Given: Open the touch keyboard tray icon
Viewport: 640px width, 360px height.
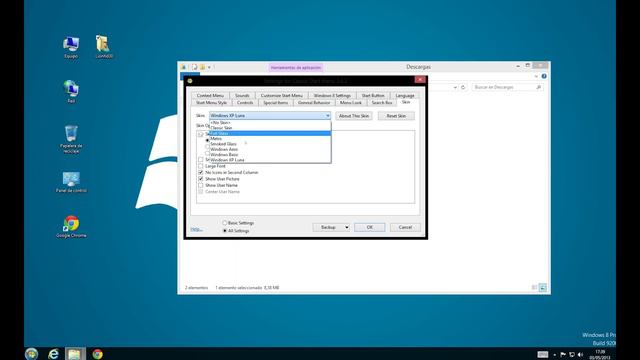Looking at the screenshot, I should (542, 354).
